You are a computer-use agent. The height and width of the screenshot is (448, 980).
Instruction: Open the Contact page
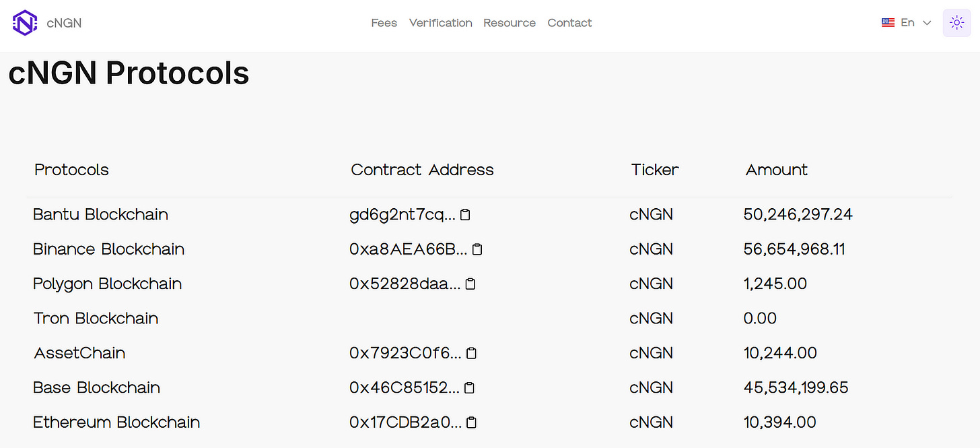(569, 22)
